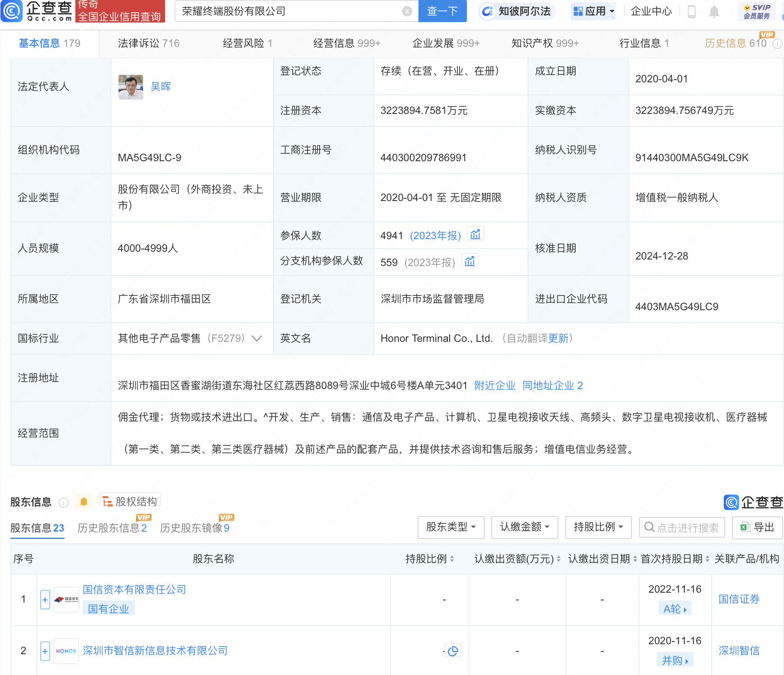784x675 pixels.
Task: Open 股东类型 filter dropdown
Action: pos(451,527)
